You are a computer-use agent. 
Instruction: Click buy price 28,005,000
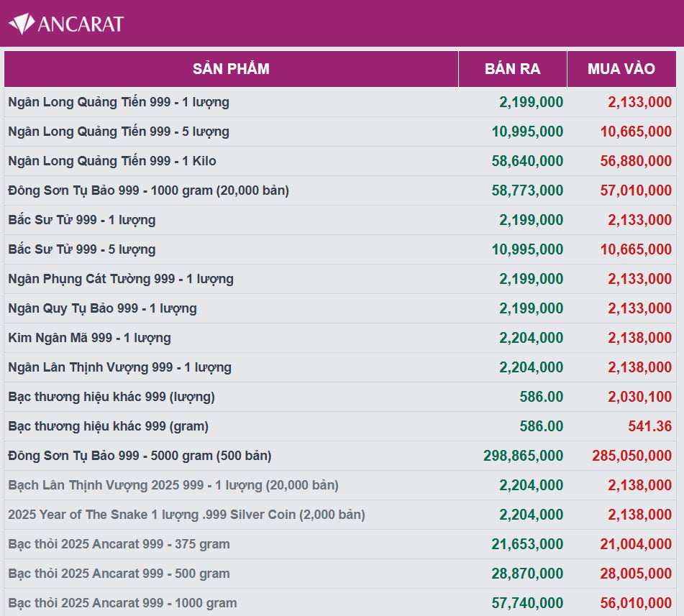(x=636, y=574)
